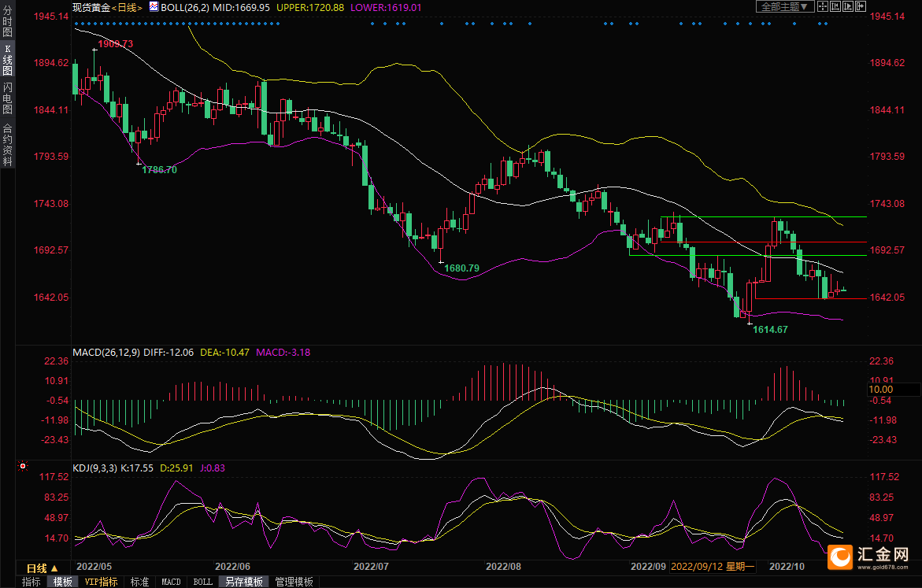922x588 pixels.
Task: Switch to the 闪电图 side tab
Action: 7,98
